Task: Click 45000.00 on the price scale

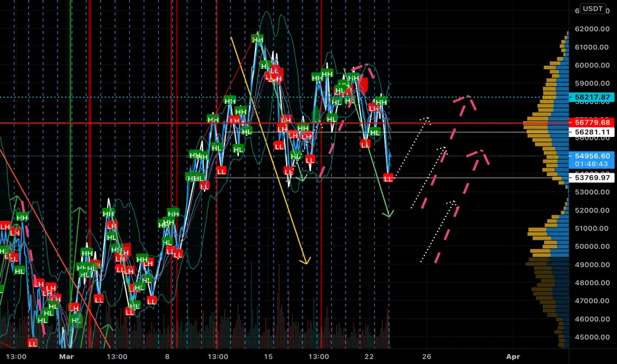Action: coord(592,337)
